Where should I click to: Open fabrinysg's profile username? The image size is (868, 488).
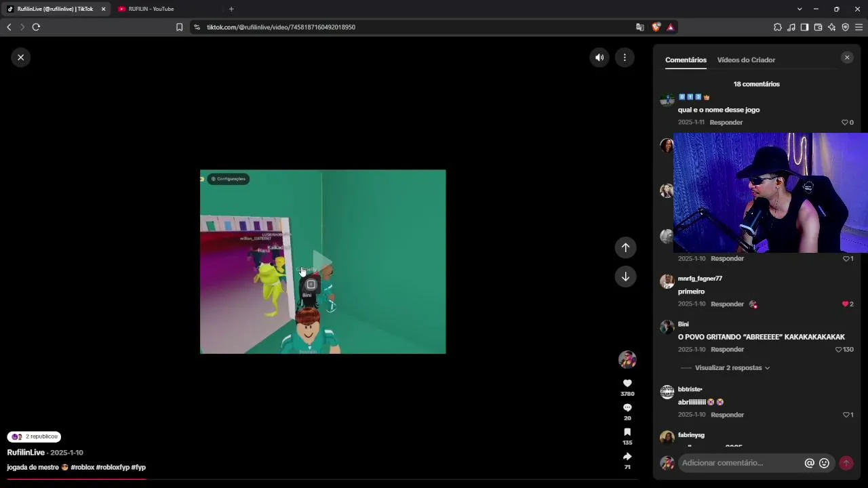click(x=691, y=435)
